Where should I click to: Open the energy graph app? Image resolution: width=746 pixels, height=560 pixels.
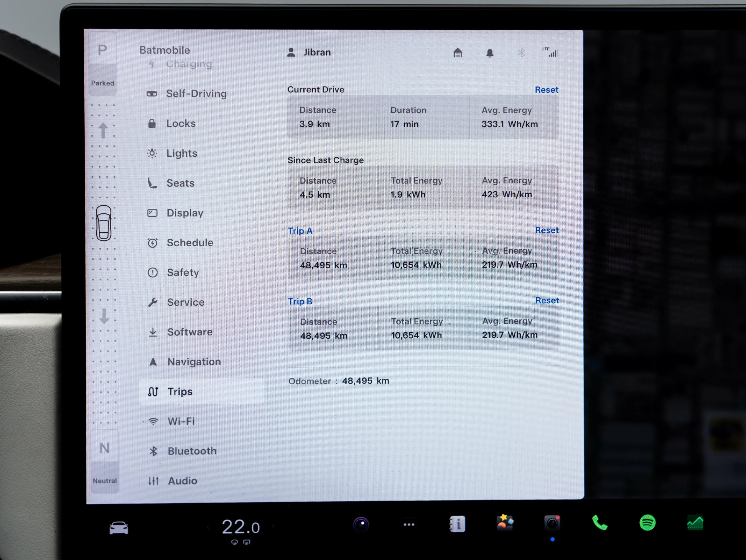[695, 523]
